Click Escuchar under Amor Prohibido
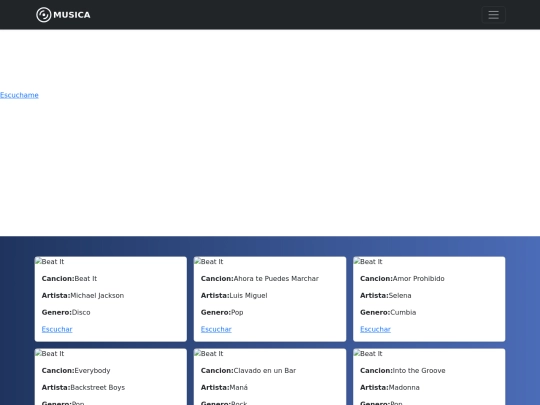The height and width of the screenshot is (405, 540). 375,329
